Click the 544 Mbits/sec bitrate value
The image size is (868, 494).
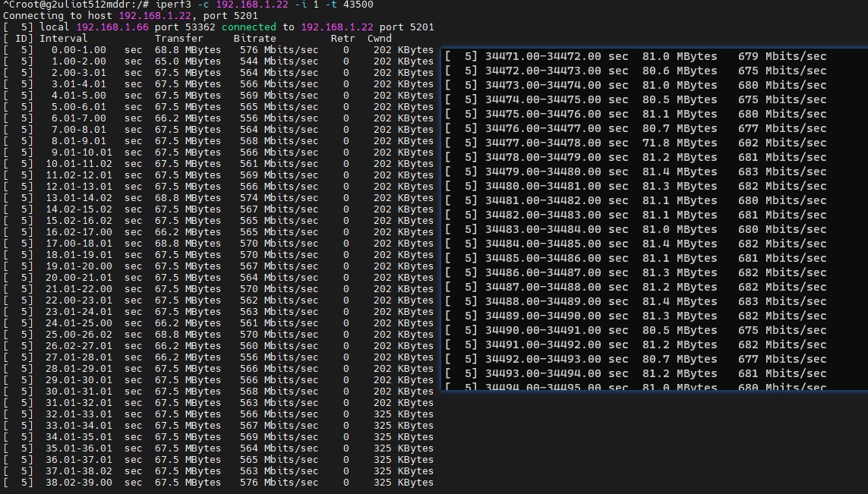coord(279,61)
